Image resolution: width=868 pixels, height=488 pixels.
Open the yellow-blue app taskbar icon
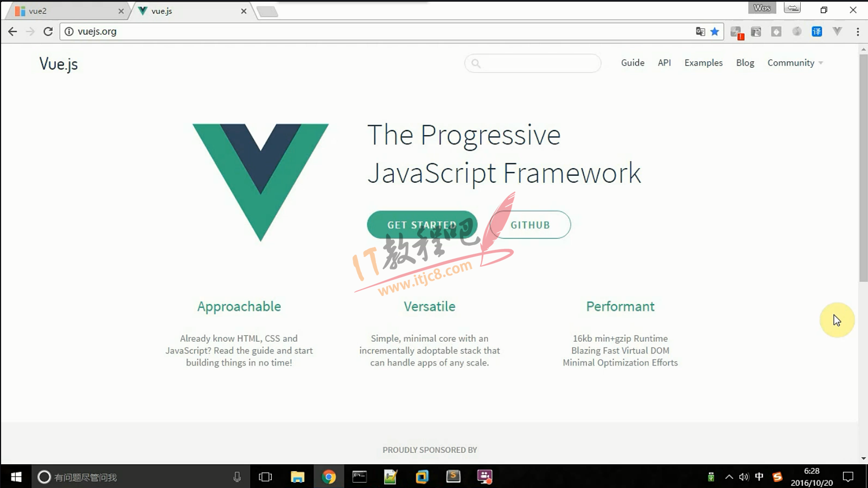pyautogui.click(x=422, y=477)
